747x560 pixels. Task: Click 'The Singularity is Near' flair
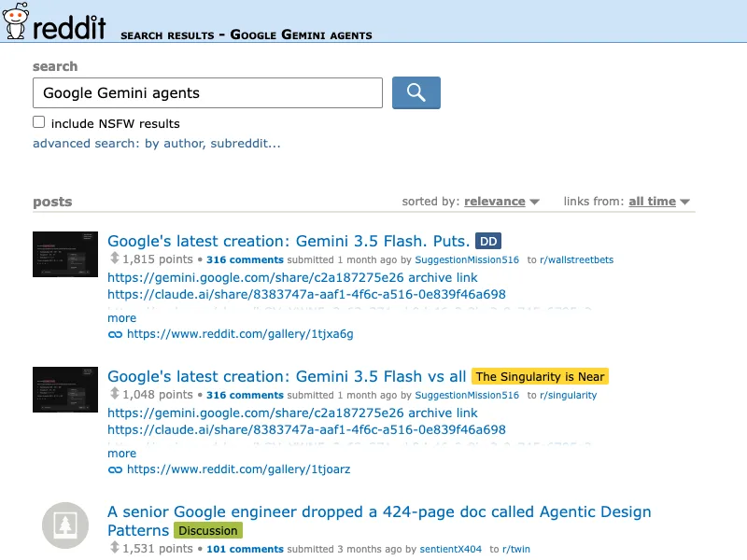[540, 377]
